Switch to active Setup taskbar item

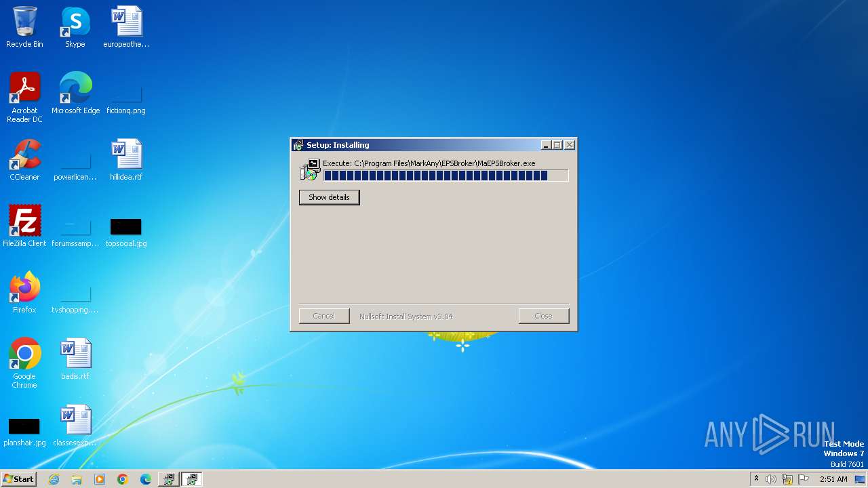[191, 479]
